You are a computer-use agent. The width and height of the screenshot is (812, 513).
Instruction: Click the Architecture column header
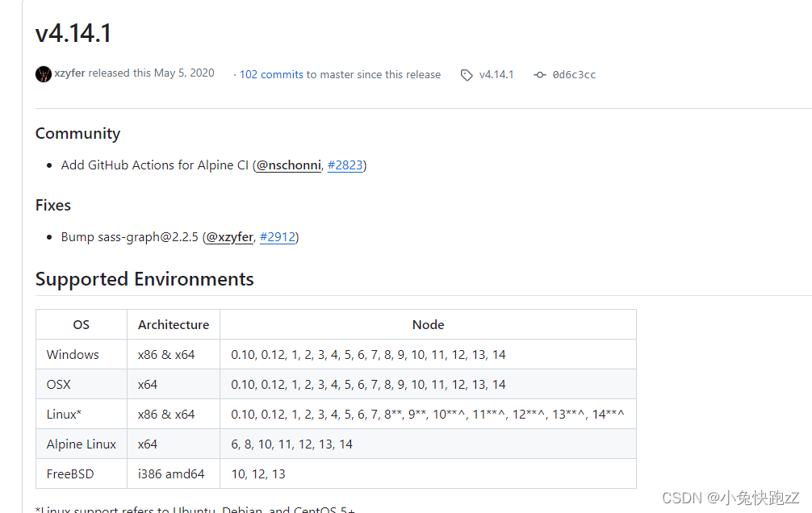pyautogui.click(x=174, y=324)
